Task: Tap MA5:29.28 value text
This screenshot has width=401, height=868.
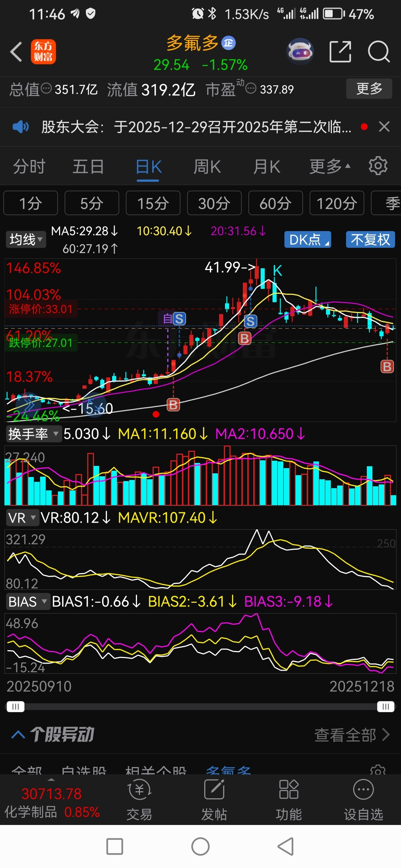Action: (84, 231)
